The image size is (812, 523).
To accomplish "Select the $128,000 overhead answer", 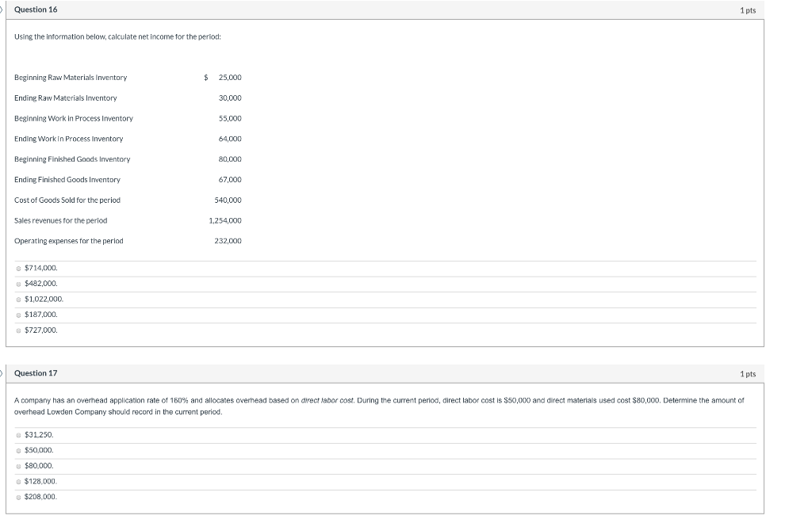I will (19, 482).
